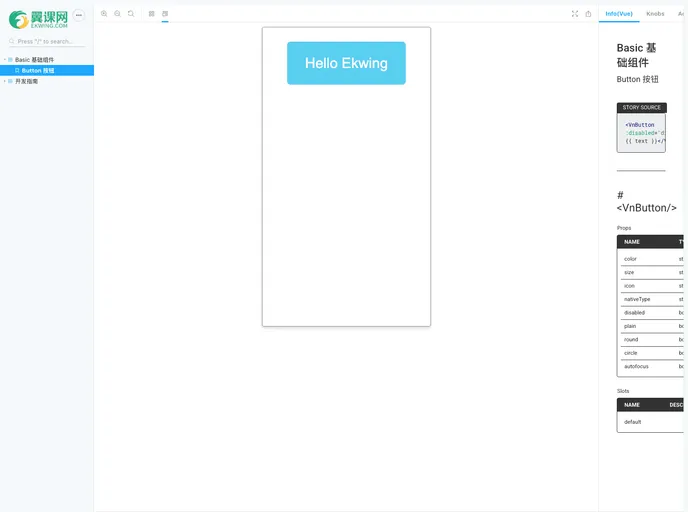This screenshot has width=688, height=512.
Task: Click the STORY SOURCE header label
Action: (641, 107)
